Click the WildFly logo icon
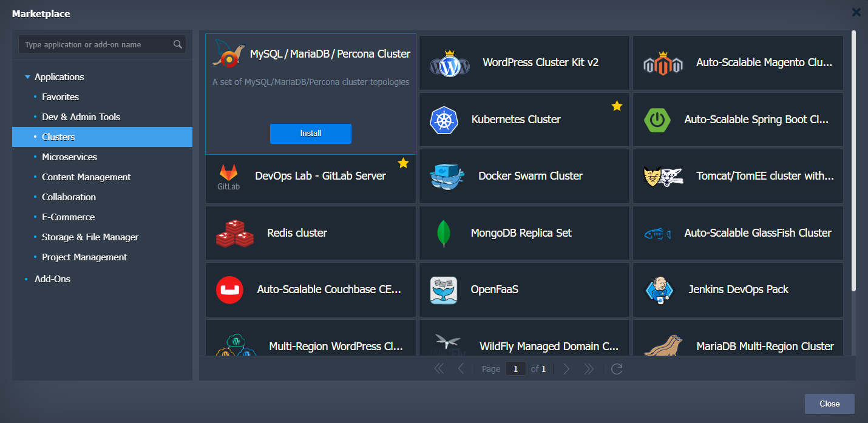The image size is (868, 423). 448,345
